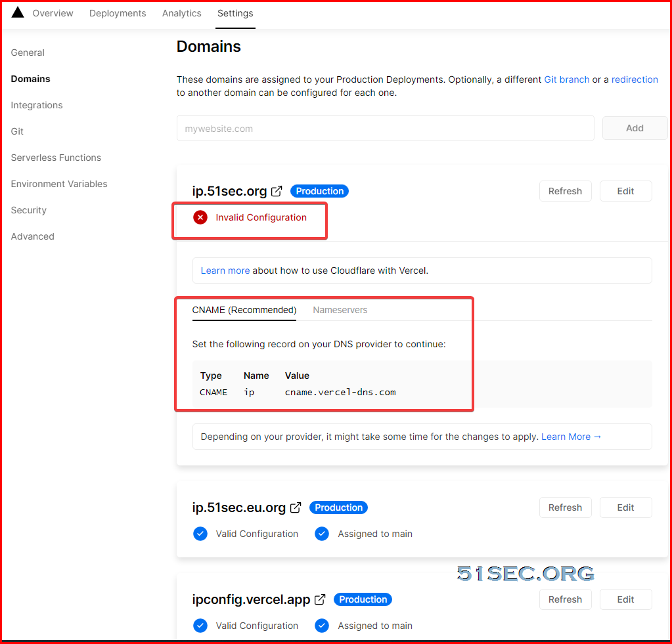This screenshot has width=672, height=644.
Task: Follow the Git branch link
Action: click(x=567, y=79)
